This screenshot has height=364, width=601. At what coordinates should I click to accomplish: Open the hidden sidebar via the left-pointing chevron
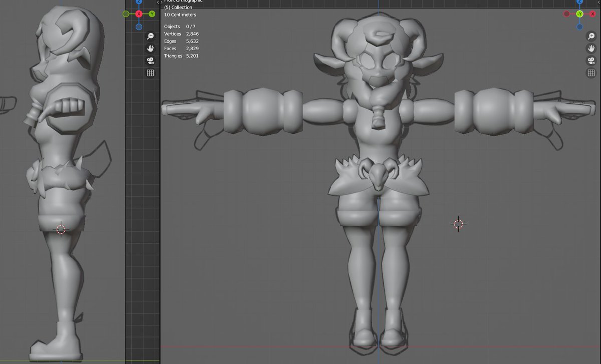tap(599, 2)
